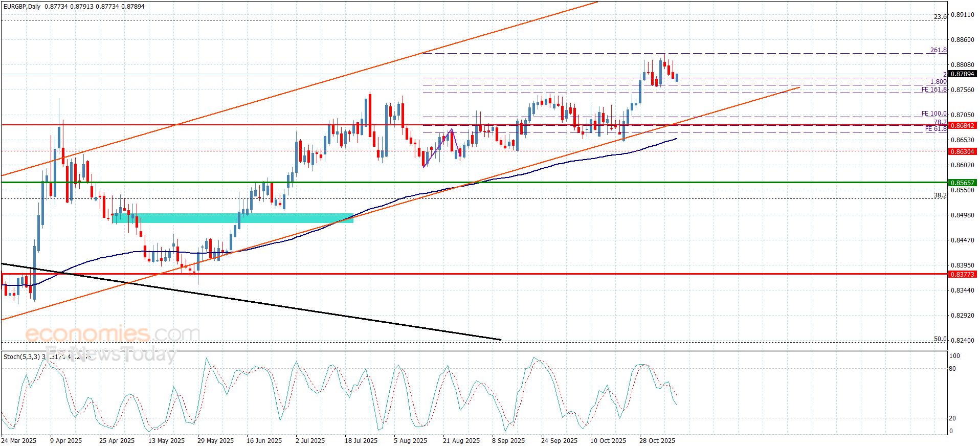Select the green 0.85657 price tag

pos(962,183)
